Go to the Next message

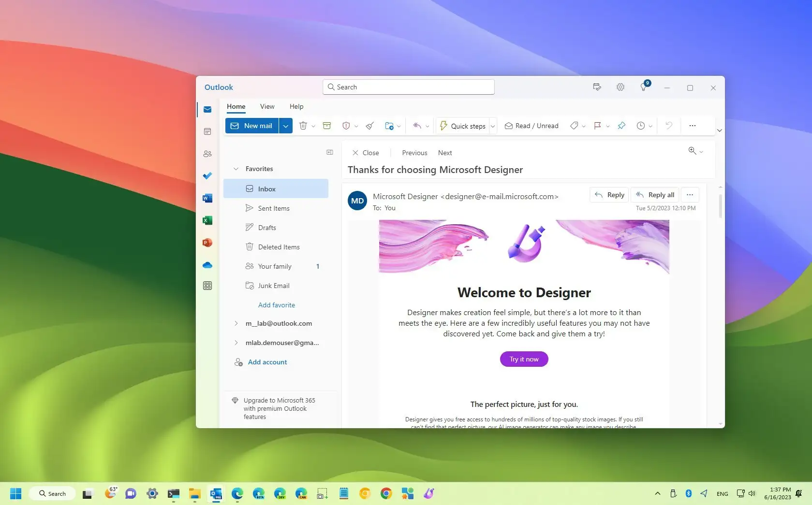pos(445,153)
